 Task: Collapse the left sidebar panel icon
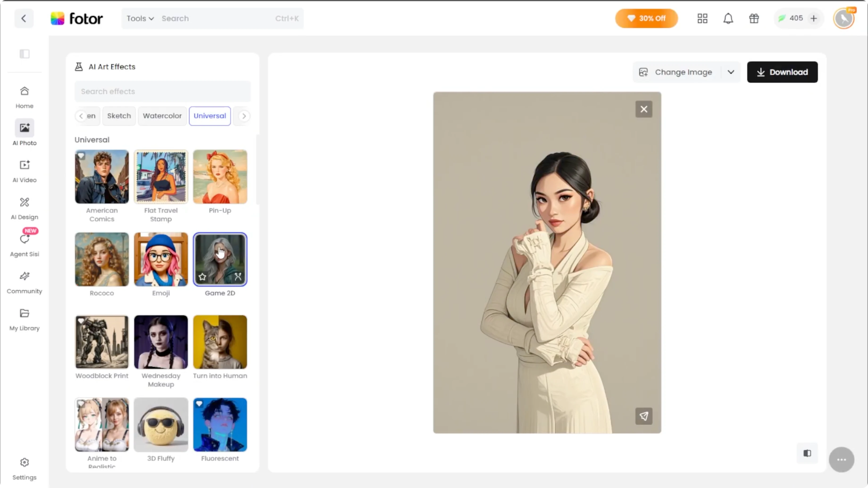point(25,54)
